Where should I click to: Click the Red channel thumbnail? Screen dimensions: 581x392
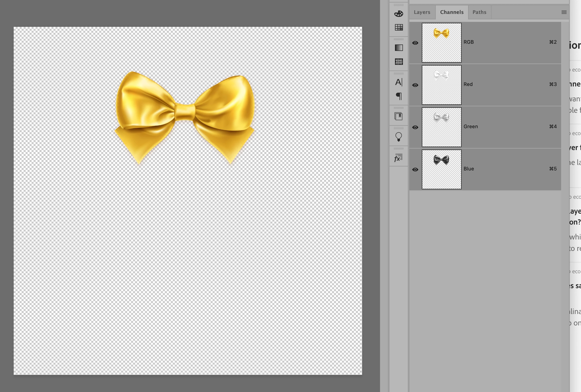click(x=441, y=85)
